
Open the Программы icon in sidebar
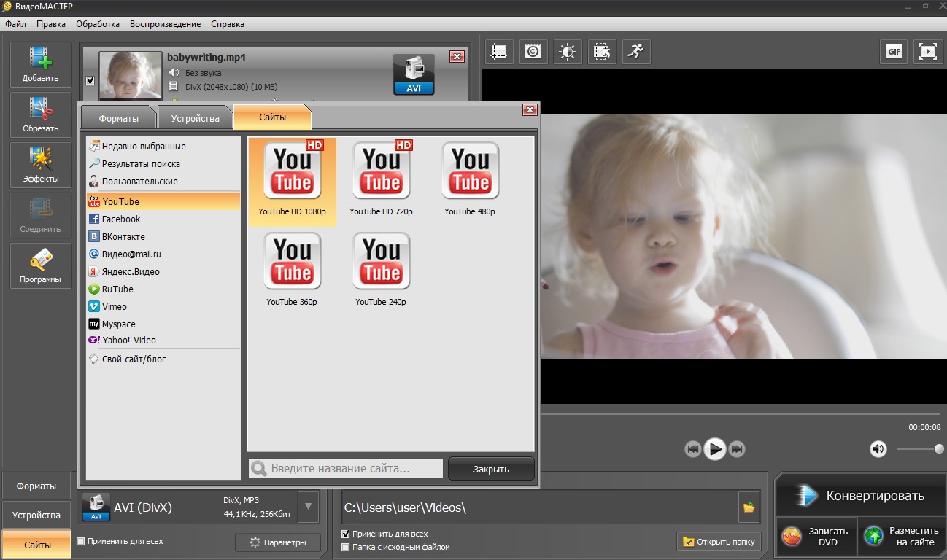click(41, 266)
